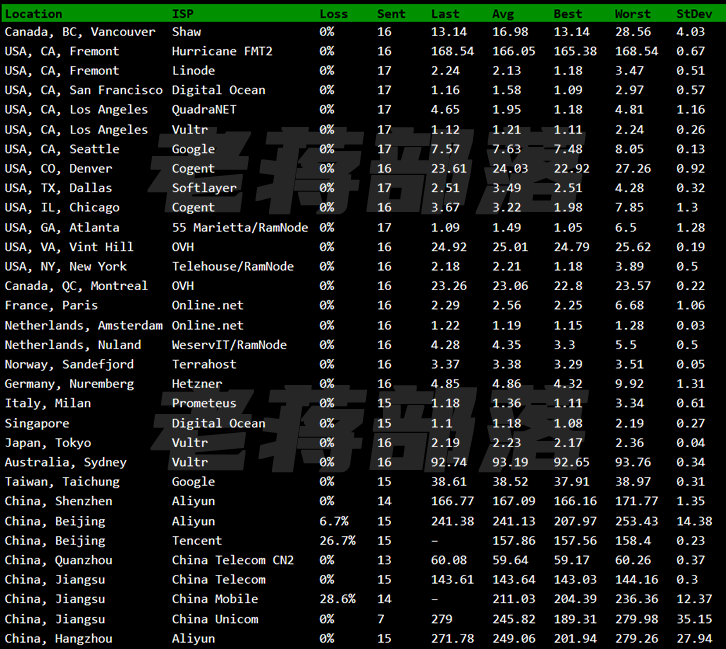Click the Sent column header
Viewport: 726px width, 649px height.
point(391,14)
